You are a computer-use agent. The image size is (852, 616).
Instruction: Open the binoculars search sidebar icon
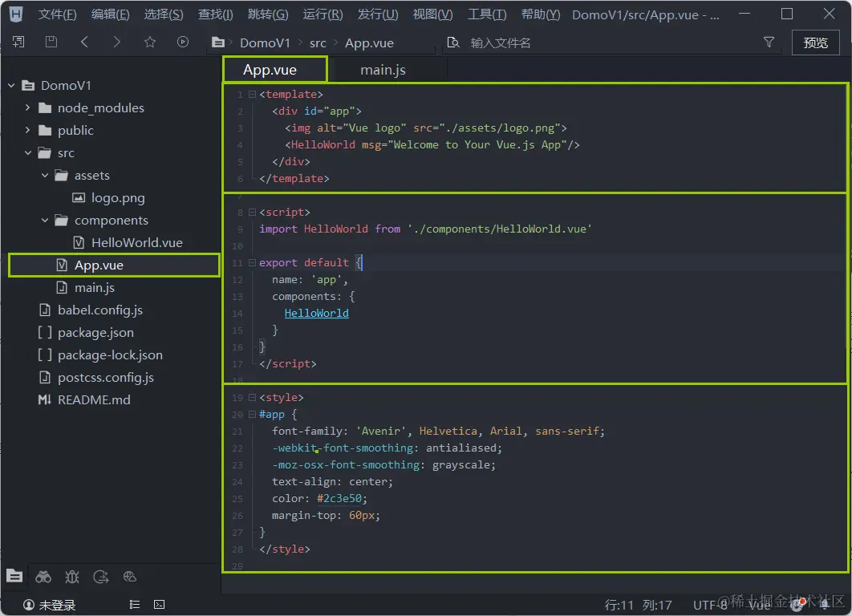pos(43,577)
